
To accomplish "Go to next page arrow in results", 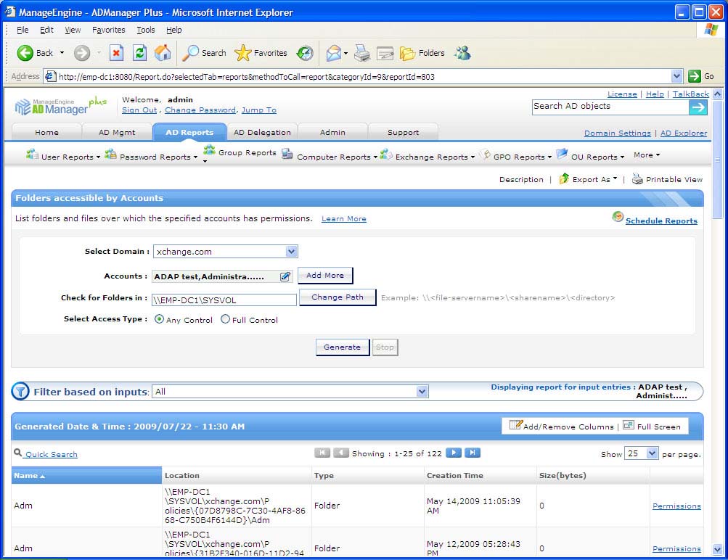I will 454,453.
